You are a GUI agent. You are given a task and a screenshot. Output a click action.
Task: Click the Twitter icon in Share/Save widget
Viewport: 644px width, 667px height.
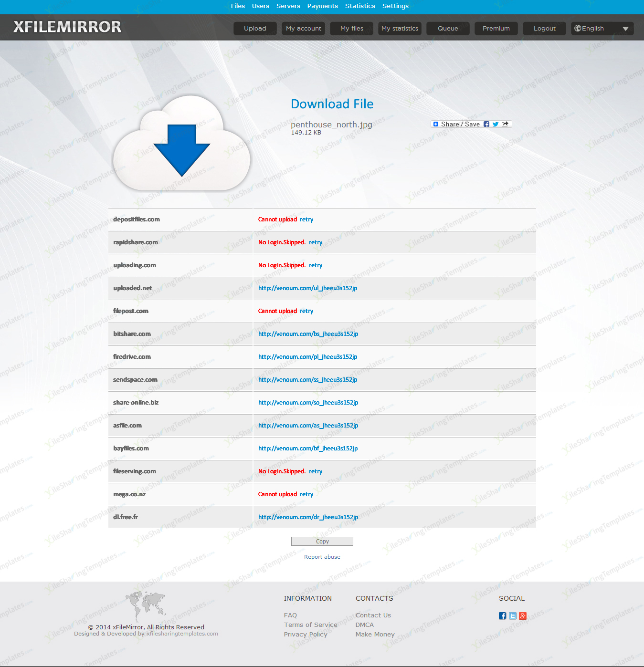tap(496, 124)
